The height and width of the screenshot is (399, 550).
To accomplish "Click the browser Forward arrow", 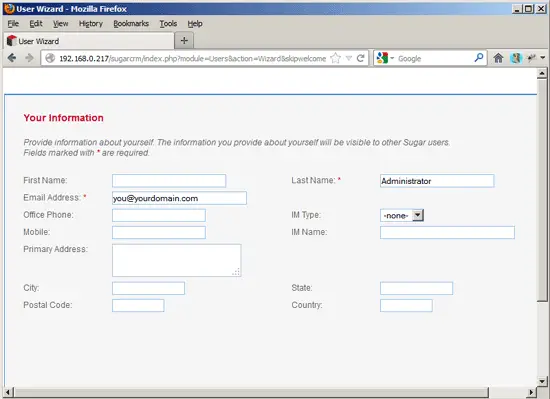I will [x=29, y=58].
